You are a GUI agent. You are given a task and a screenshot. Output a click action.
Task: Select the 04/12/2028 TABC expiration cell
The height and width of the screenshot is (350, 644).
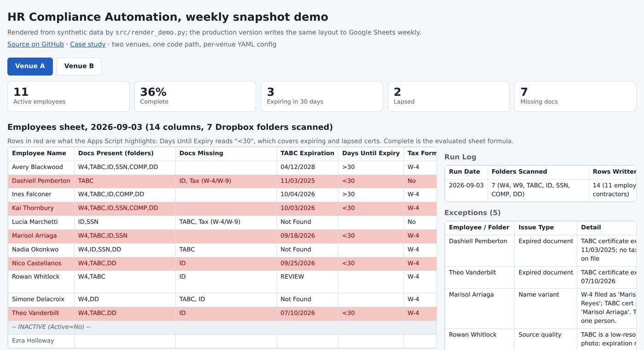[307, 168]
